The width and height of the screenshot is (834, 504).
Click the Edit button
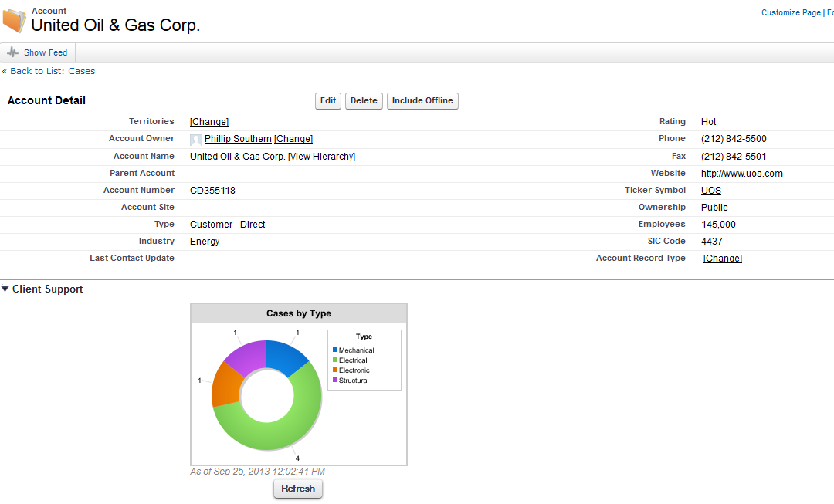tap(328, 101)
